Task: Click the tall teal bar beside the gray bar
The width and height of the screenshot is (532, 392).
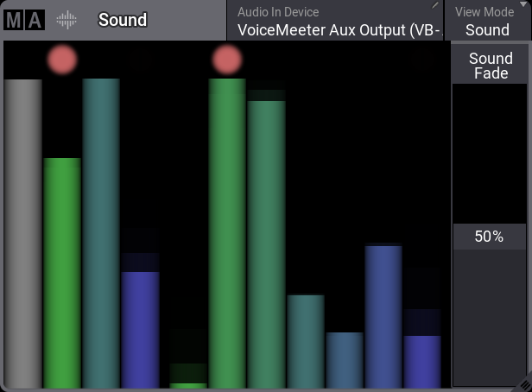Action: 101,233
